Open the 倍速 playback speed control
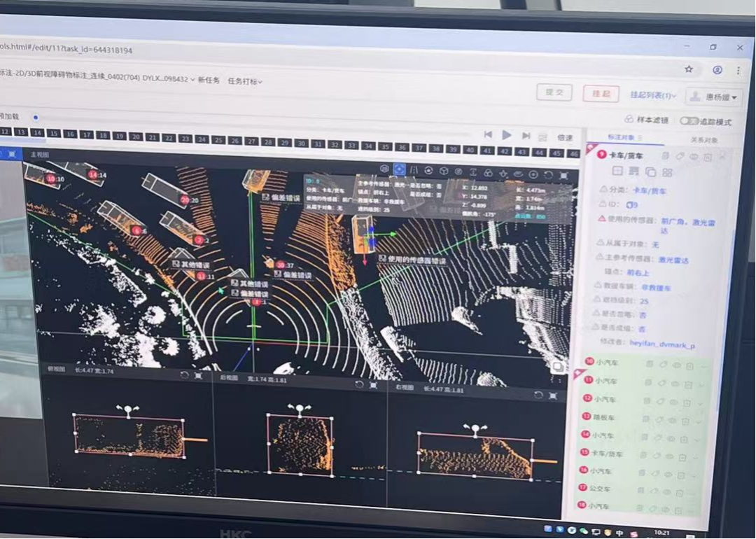 click(565, 138)
